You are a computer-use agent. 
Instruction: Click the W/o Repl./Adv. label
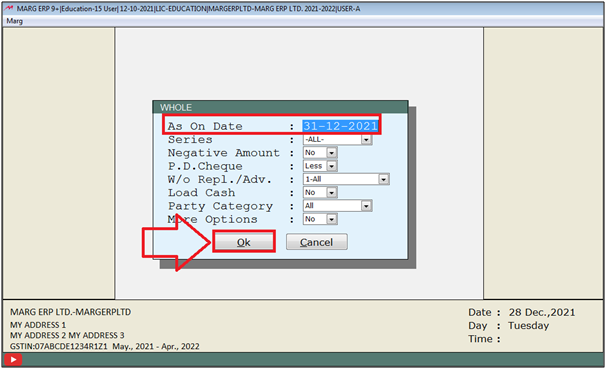[x=220, y=179]
